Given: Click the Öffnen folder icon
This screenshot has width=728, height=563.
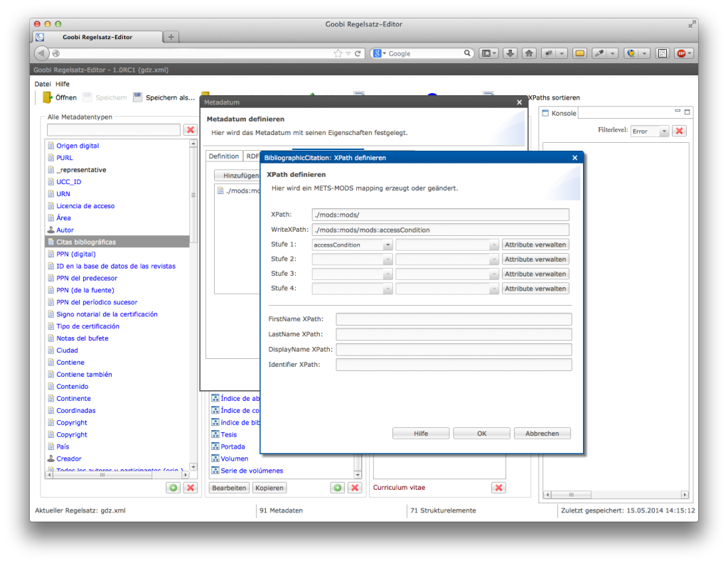Looking at the screenshot, I should [x=47, y=97].
